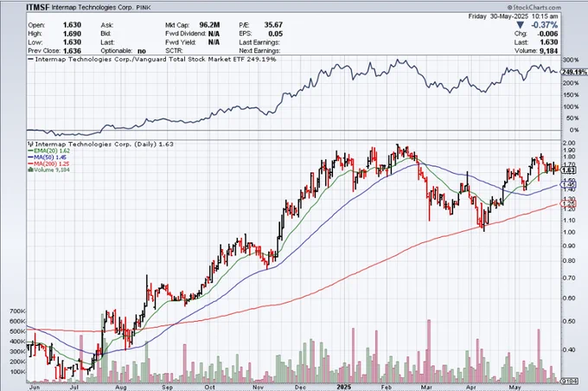Click the Dec month label
The width and height of the screenshot is (588, 391).
coord(300,388)
